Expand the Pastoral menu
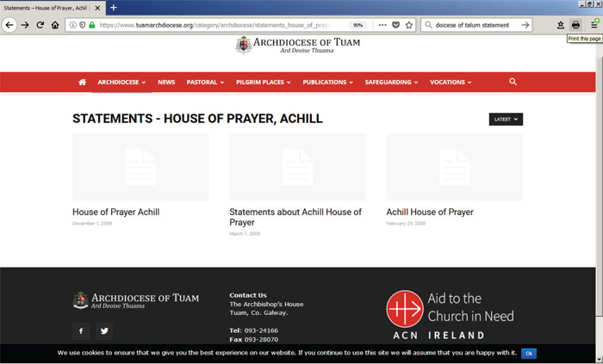The height and width of the screenshot is (364, 603). (205, 82)
